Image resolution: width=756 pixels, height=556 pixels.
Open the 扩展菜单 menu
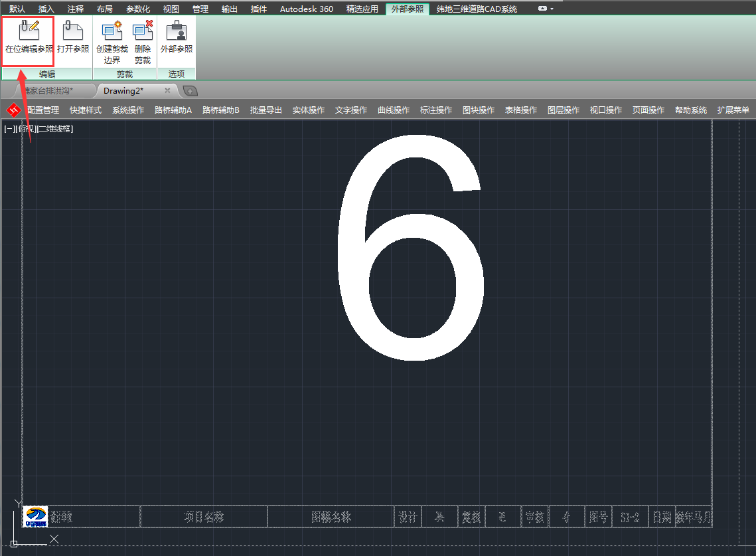click(x=733, y=110)
